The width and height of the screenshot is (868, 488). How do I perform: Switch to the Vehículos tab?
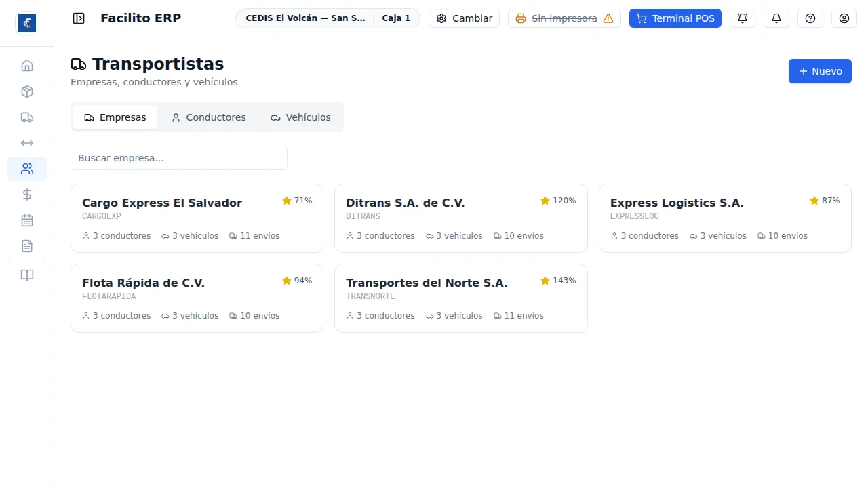pyautogui.click(x=300, y=117)
